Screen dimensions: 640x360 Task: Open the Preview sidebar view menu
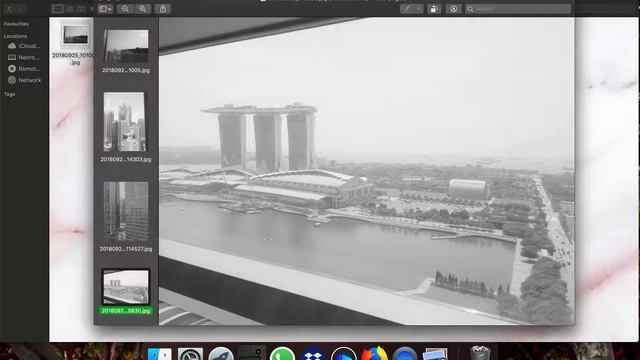pyautogui.click(x=105, y=9)
